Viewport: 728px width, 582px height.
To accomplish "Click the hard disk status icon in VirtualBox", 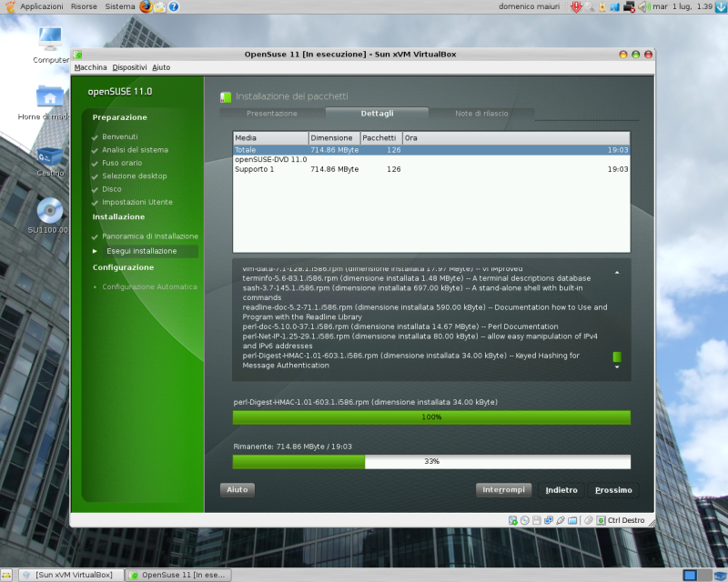I will pos(512,520).
